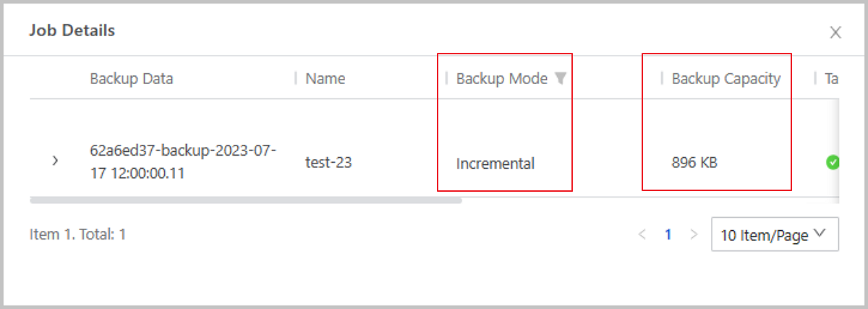Screen dimensions: 868x309
Task: Click the Incremental backup mode cell
Action: click(x=495, y=164)
